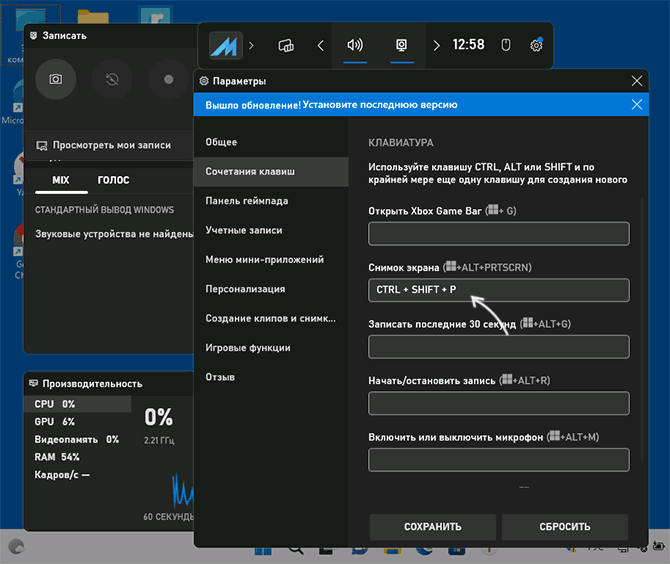Select the Сочетания клавиш section

pos(271,171)
